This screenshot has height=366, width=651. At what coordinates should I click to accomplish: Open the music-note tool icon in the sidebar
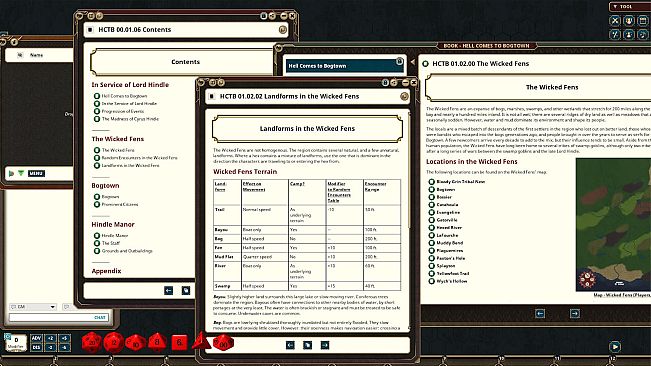coord(643,34)
